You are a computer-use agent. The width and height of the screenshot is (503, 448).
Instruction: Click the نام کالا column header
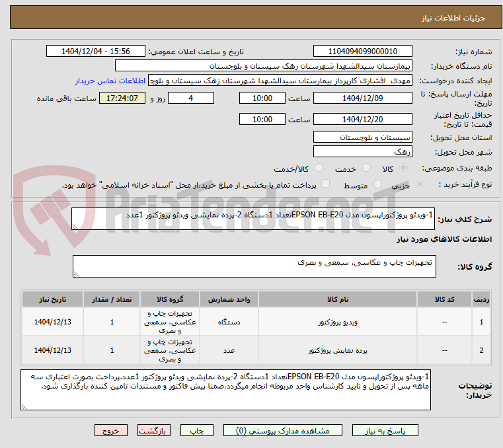click(338, 299)
